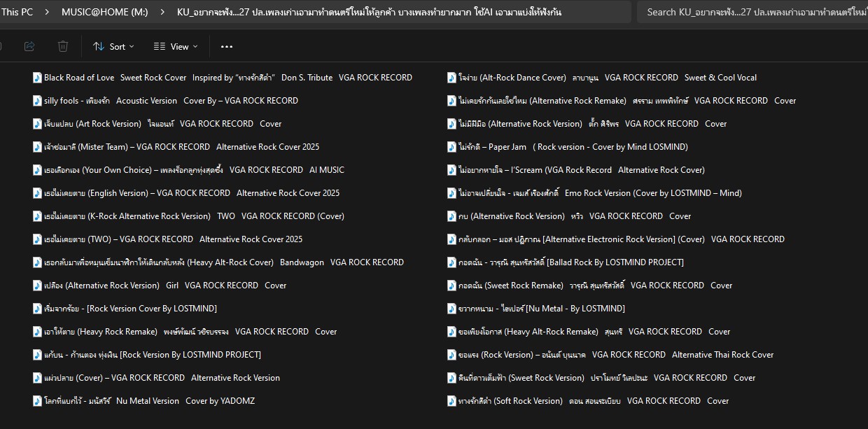Click the file icon of ไม่รักดี Paper Jam

(x=451, y=147)
